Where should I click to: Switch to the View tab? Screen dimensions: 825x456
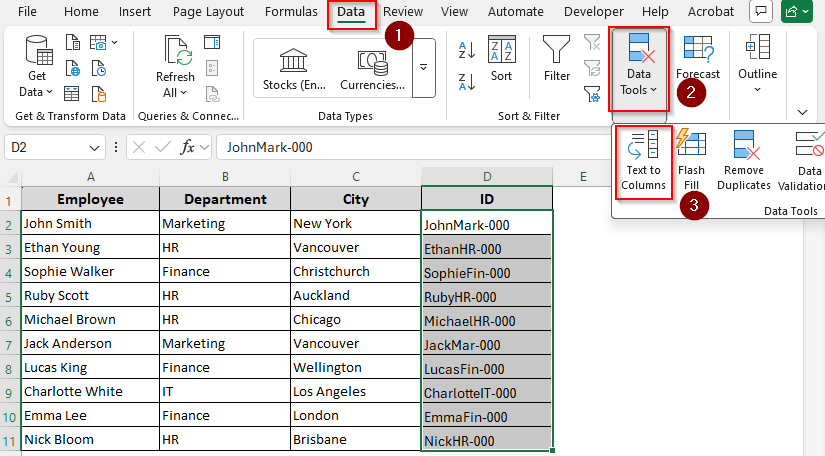click(454, 12)
